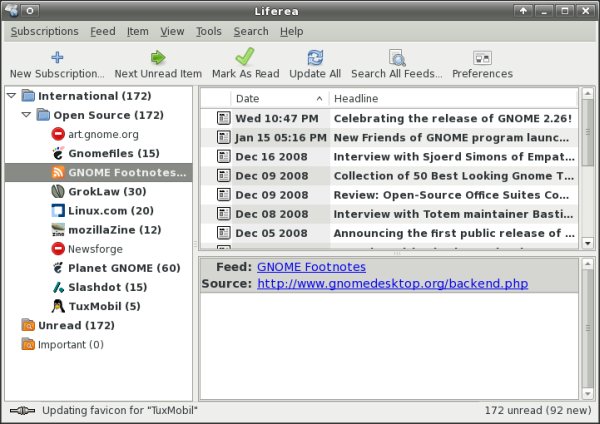Sort items by the Date column

tap(278, 98)
